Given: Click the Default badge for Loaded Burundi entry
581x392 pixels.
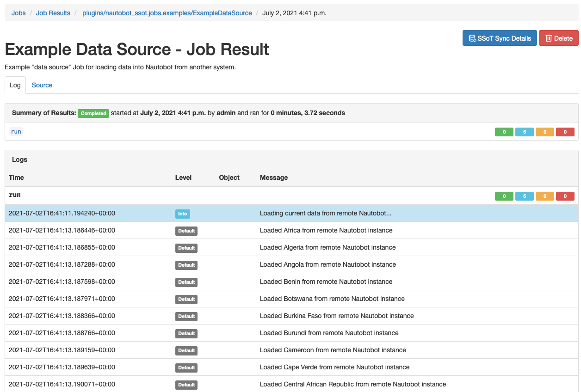Looking at the screenshot, I should coord(186,333).
